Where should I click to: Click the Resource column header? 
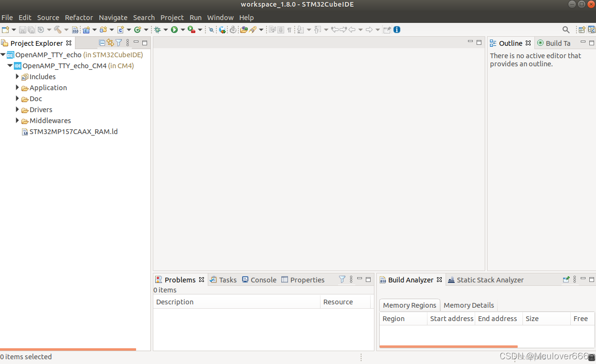click(345, 302)
